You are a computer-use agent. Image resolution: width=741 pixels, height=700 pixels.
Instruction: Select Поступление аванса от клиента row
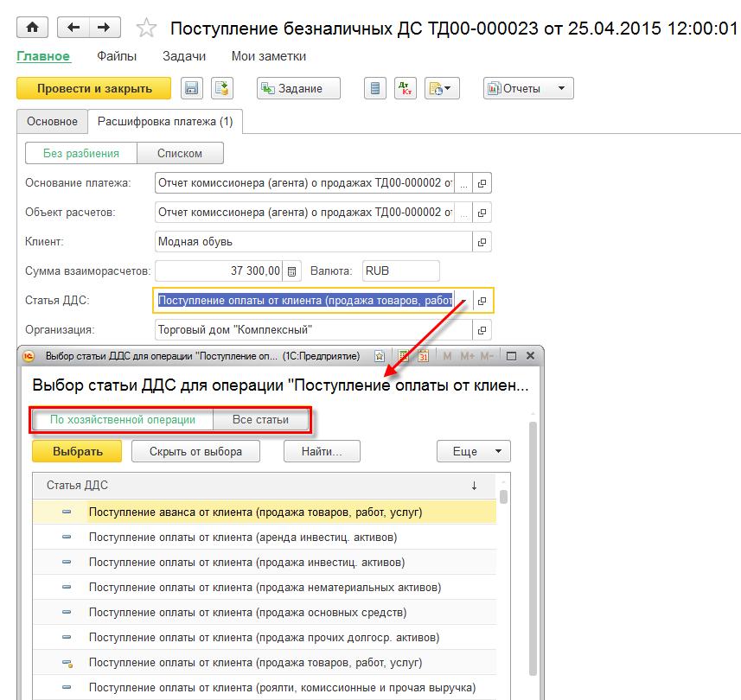coord(265,512)
